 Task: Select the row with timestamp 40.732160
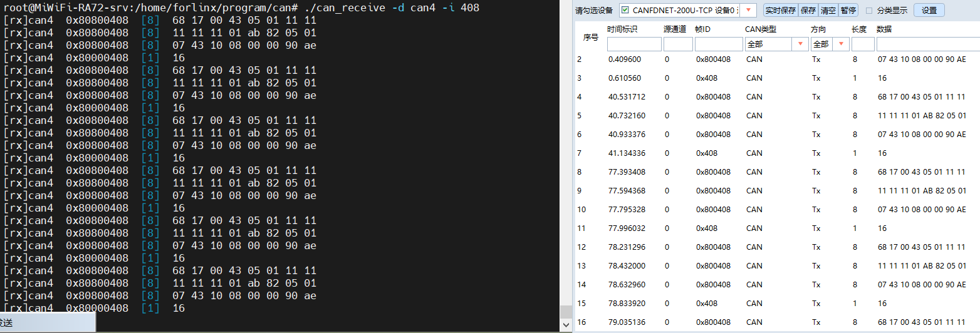777,116
